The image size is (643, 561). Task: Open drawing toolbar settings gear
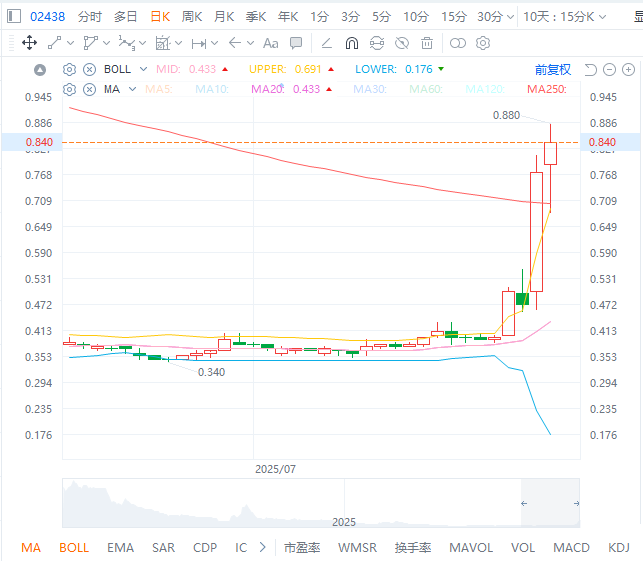pyautogui.click(x=483, y=43)
